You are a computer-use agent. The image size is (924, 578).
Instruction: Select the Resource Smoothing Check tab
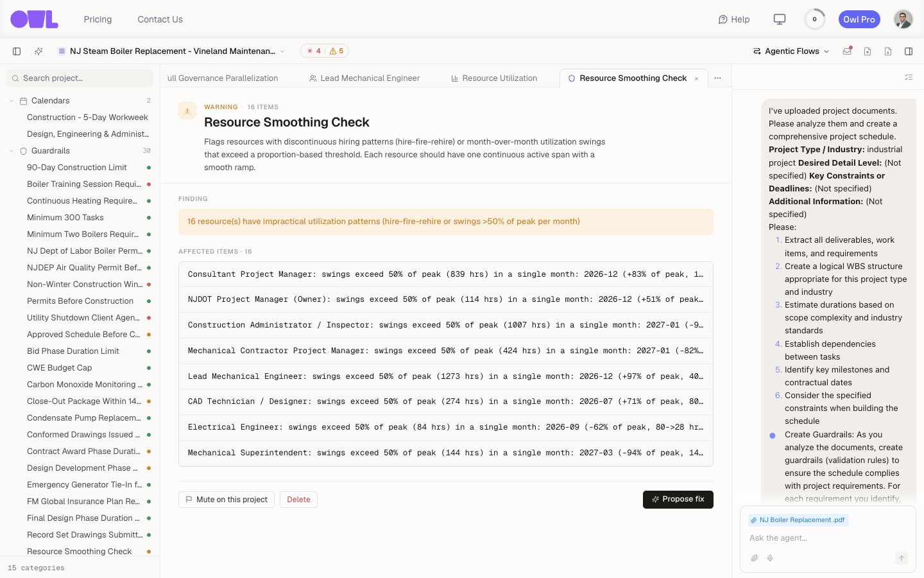pos(633,78)
